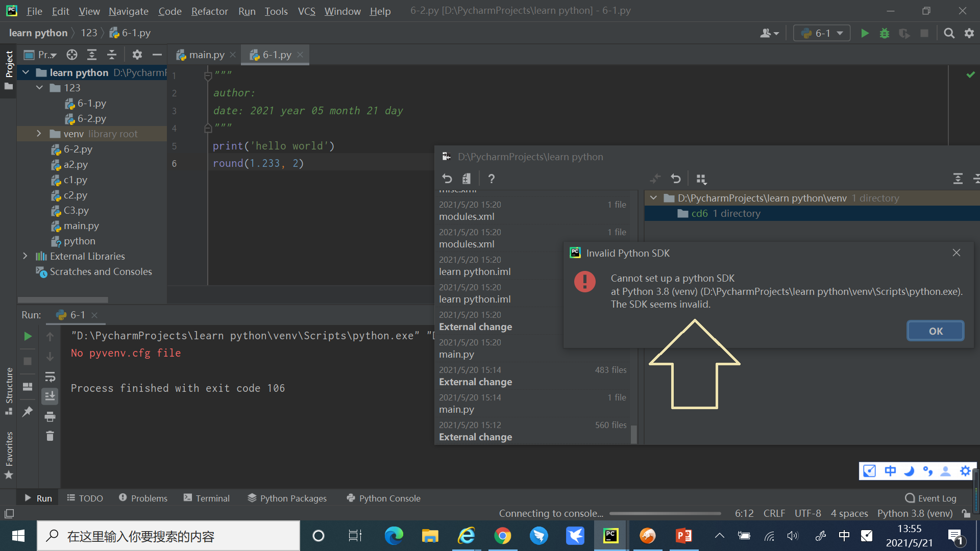Image resolution: width=980 pixels, height=551 pixels.
Task: Click the settings gear icon in Project panel
Action: [x=137, y=55]
